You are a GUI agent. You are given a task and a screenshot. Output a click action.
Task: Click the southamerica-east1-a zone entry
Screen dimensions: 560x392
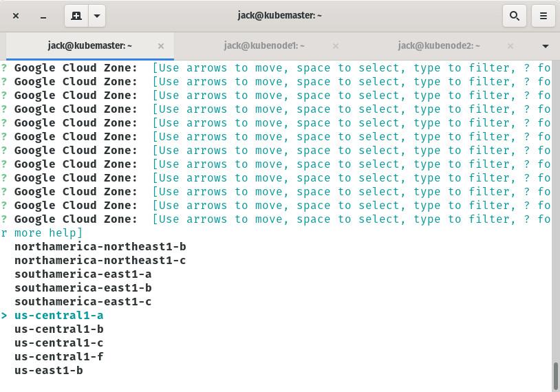point(83,274)
